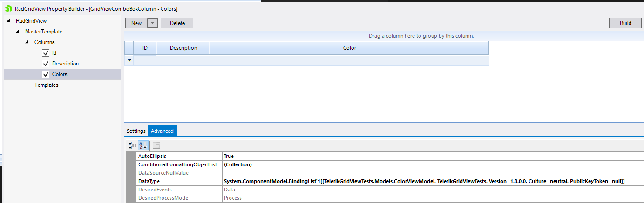Click the ID column header
Viewport: 644px width, 203px height.
click(x=145, y=48)
